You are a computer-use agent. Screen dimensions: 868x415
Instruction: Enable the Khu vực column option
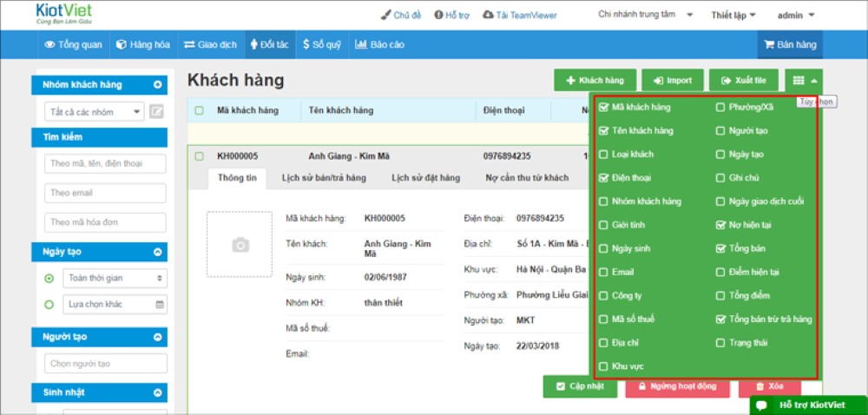coord(603,366)
